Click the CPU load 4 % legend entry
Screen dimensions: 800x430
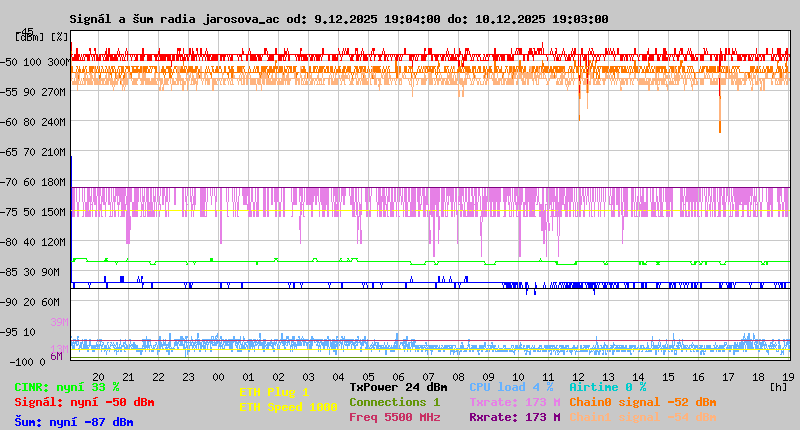[x=511, y=387]
